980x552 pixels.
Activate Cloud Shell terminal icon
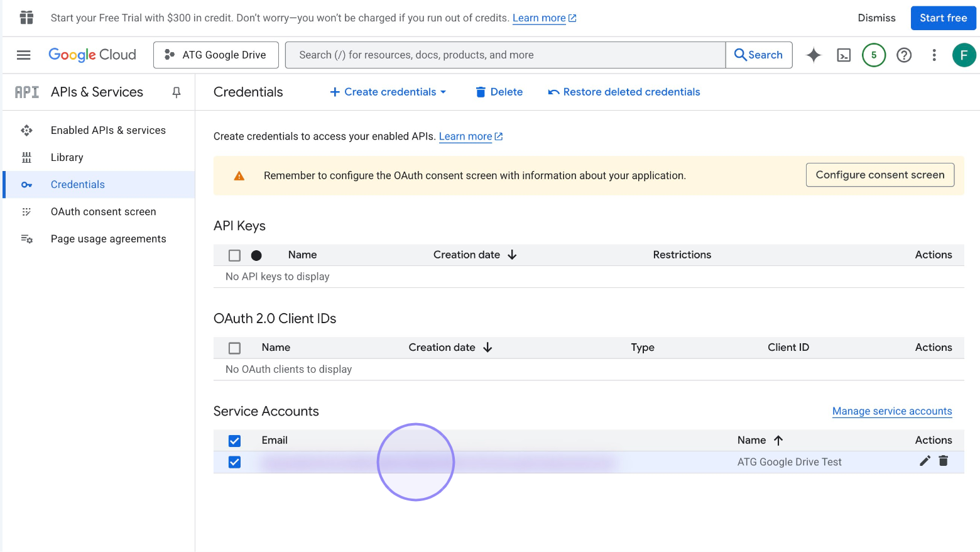click(844, 55)
